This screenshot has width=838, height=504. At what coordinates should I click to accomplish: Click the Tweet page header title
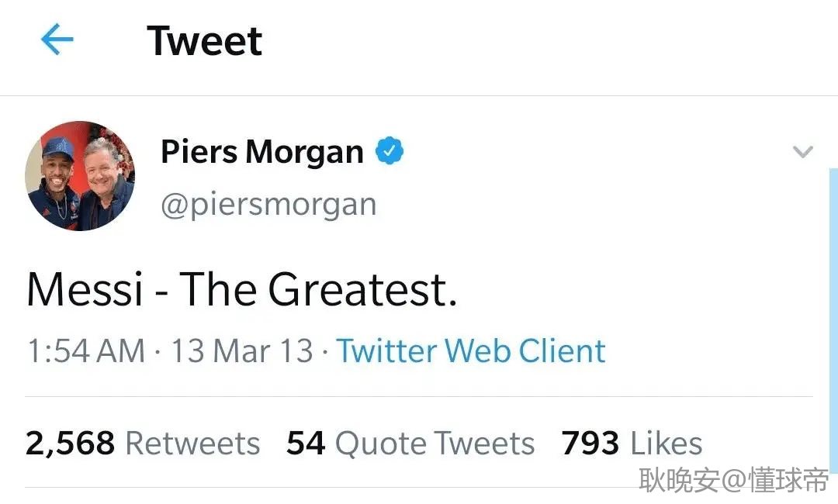click(x=205, y=40)
